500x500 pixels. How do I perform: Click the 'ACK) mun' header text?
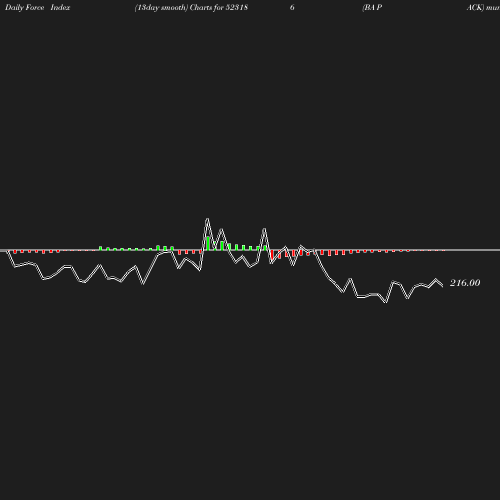(483, 7)
